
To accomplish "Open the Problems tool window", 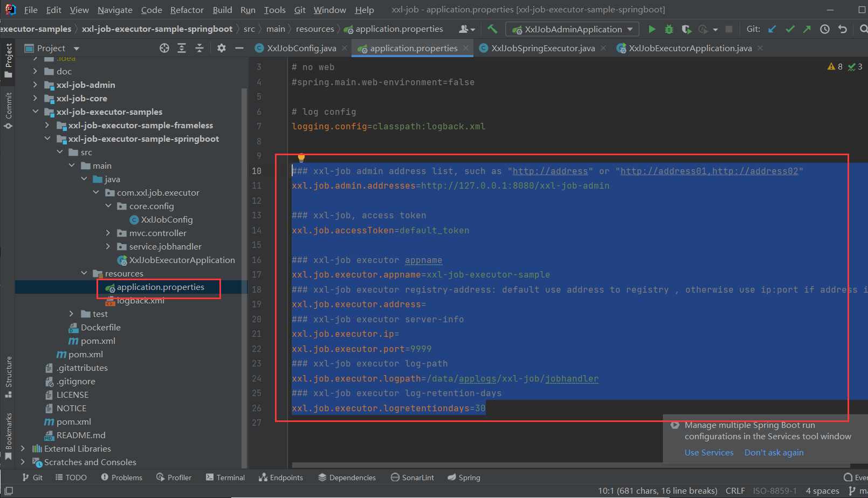I will point(121,478).
